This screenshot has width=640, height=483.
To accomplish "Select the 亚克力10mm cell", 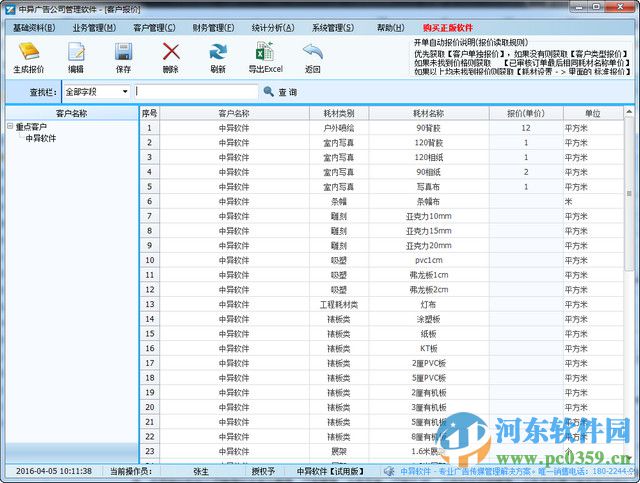I will pyautogui.click(x=429, y=216).
